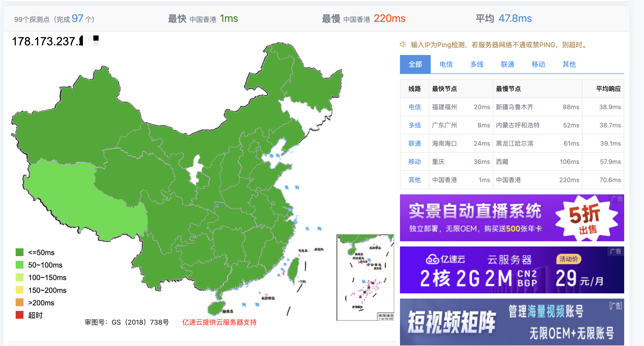644x346 pixels.
Task: Click the 100~150ms legend swatch
Action: point(20,277)
